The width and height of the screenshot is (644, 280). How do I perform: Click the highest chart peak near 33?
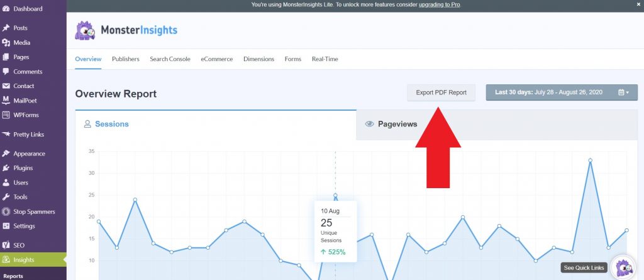tap(590, 160)
